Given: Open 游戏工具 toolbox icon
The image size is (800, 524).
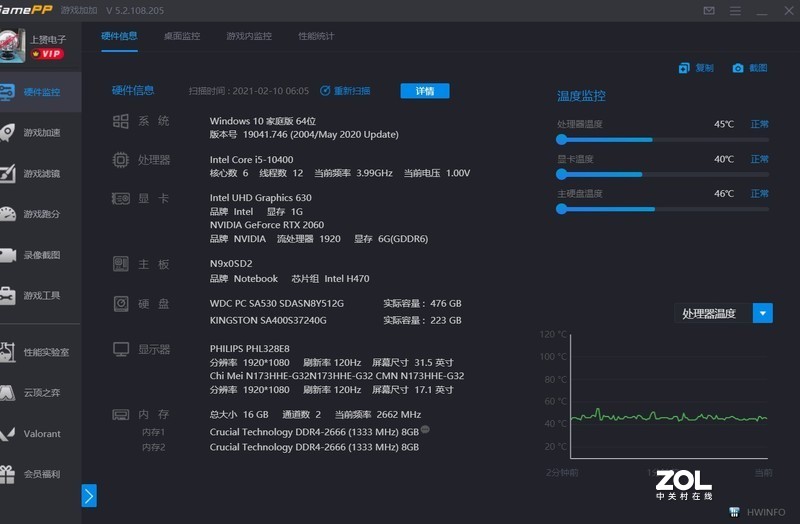Looking at the screenshot, I should pyautogui.click(x=8, y=295).
